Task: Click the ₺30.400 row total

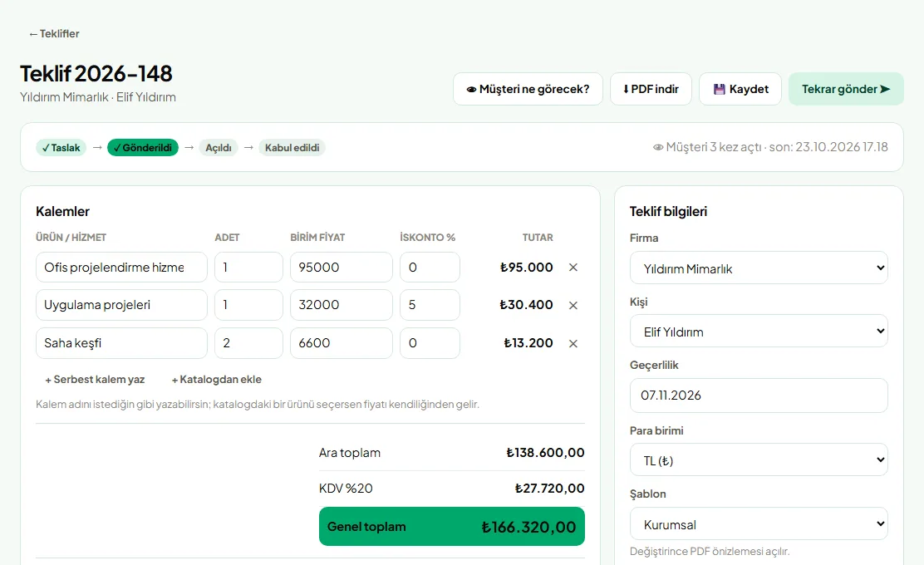Action: [x=526, y=305]
